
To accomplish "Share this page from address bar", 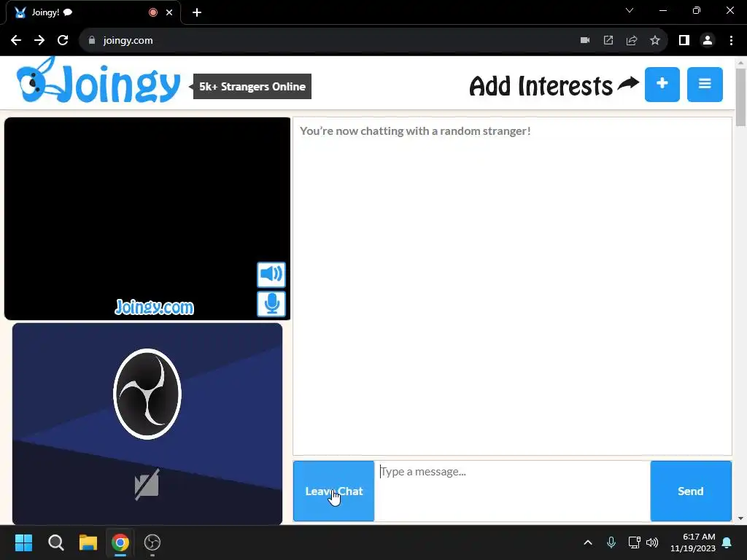I will (x=632, y=41).
